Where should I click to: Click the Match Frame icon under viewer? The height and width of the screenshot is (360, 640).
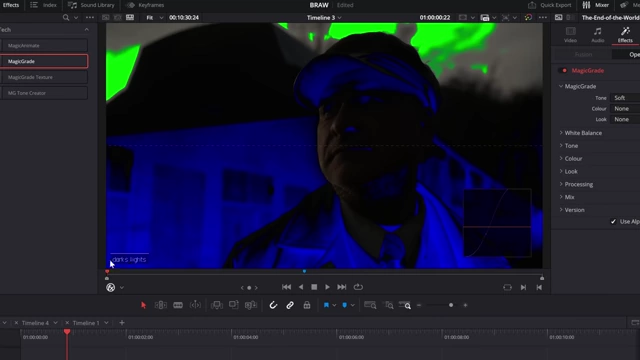point(507,287)
